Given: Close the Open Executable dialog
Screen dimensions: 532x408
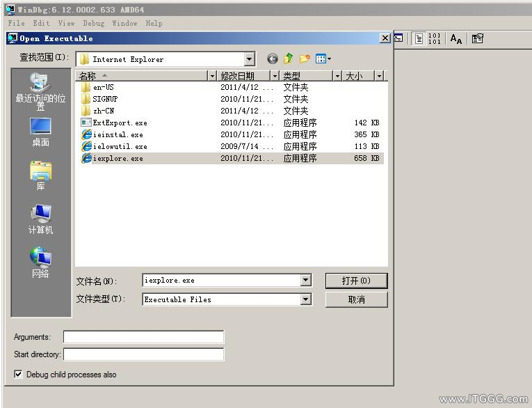Looking at the screenshot, I should coord(385,38).
